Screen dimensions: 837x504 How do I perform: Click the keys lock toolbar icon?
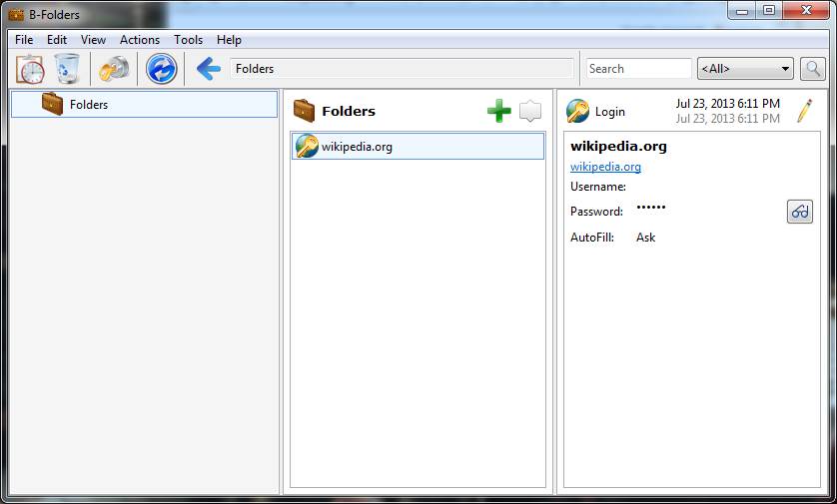[x=114, y=69]
